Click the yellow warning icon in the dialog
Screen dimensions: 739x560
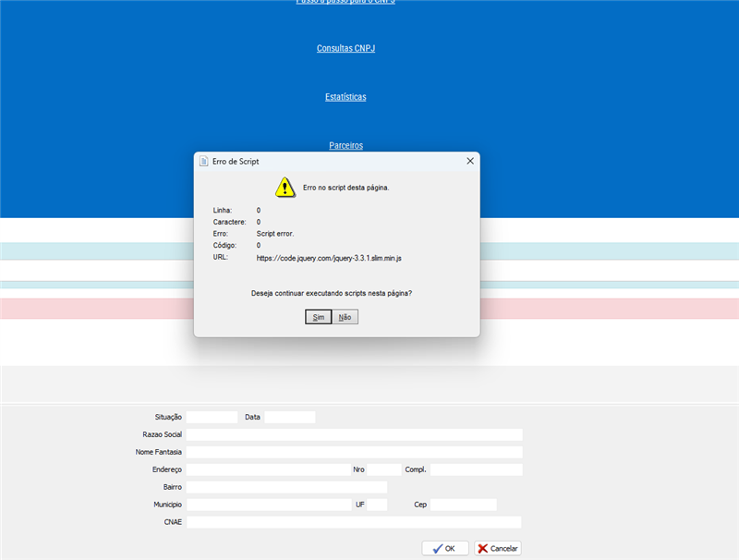pyautogui.click(x=286, y=188)
